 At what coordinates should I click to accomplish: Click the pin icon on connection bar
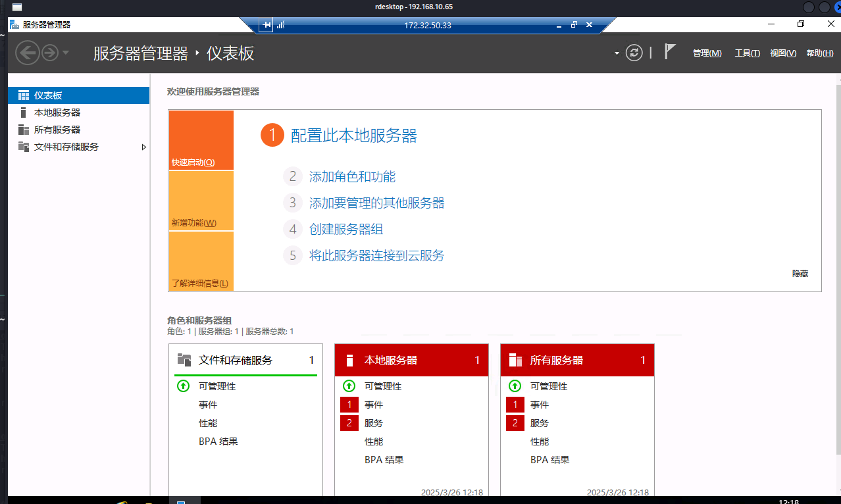[x=267, y=25]
